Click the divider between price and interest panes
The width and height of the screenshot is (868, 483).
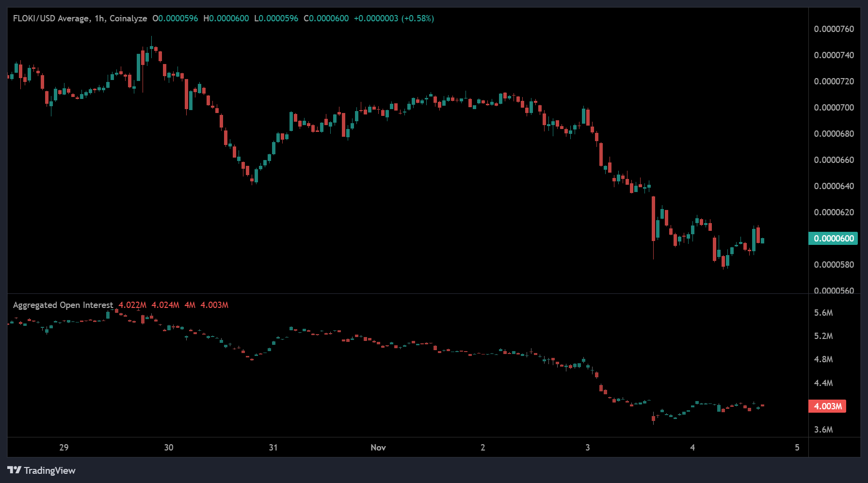coord(407,294)
